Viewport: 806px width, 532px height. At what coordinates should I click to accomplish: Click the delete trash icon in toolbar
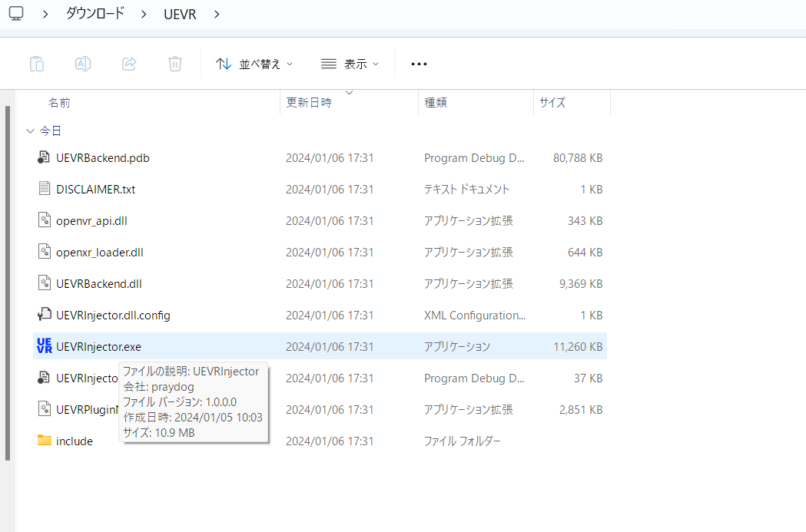tap(174, 64)
